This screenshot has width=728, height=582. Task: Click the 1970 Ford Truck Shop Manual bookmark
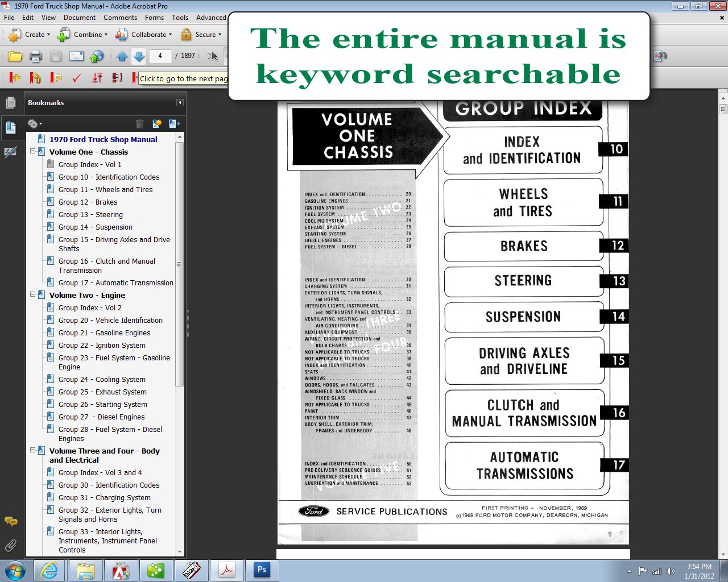(104, 139)
